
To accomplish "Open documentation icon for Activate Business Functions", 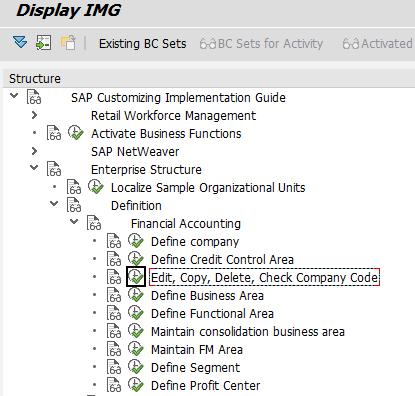I will coord(54,133).
